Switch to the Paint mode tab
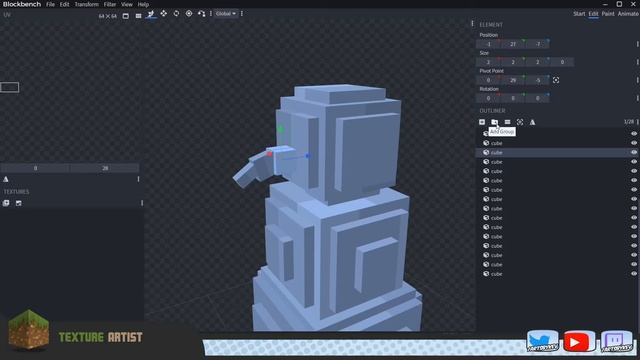Screen dimensions: 640x360 pos(608,14)
